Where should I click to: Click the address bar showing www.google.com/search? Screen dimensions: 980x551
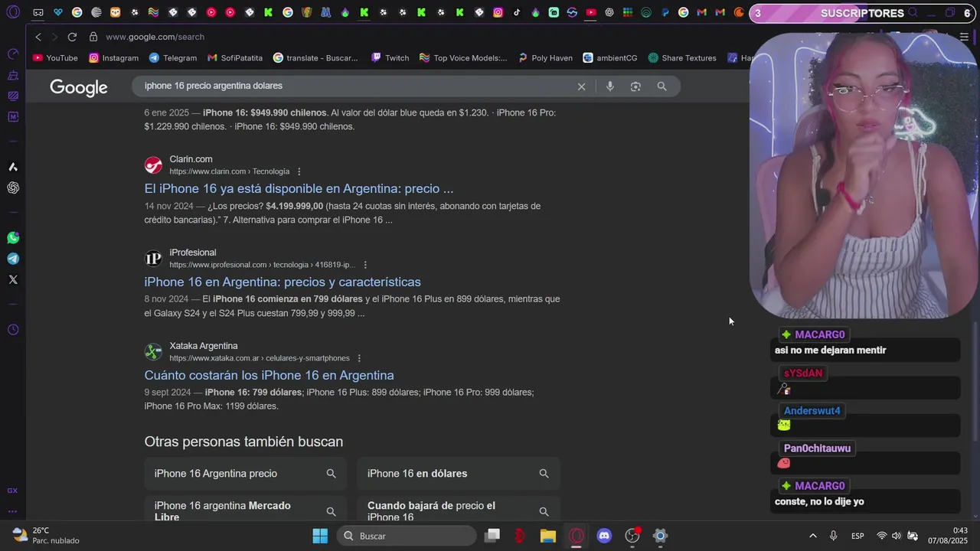155,37
